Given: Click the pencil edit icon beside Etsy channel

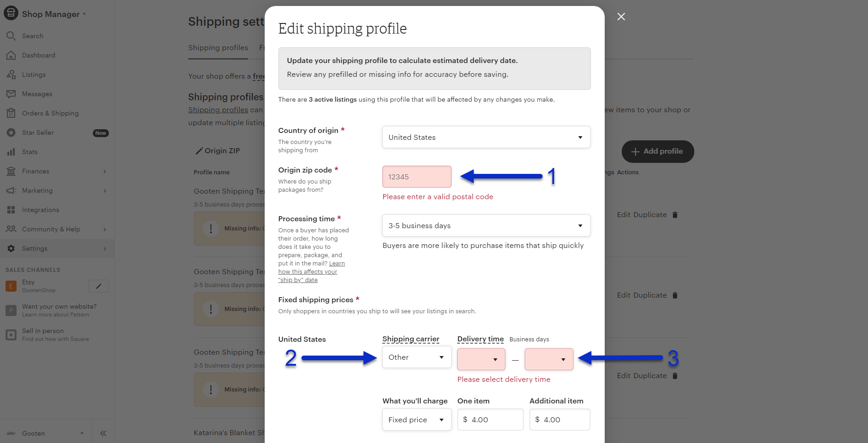Looking at the screenshot, I should [98, 286].
